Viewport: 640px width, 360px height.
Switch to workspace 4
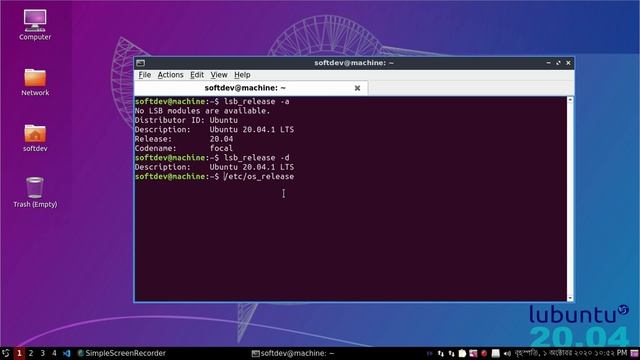[54, 353]
